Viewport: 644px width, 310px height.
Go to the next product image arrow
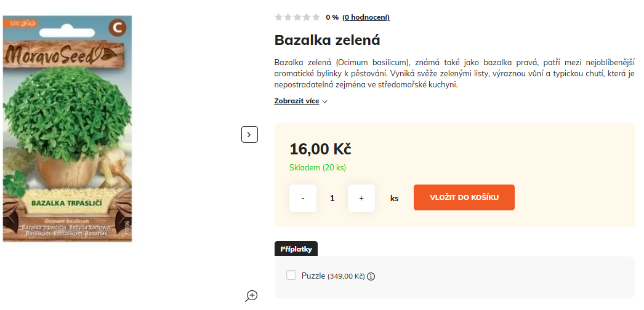(249, 135)
